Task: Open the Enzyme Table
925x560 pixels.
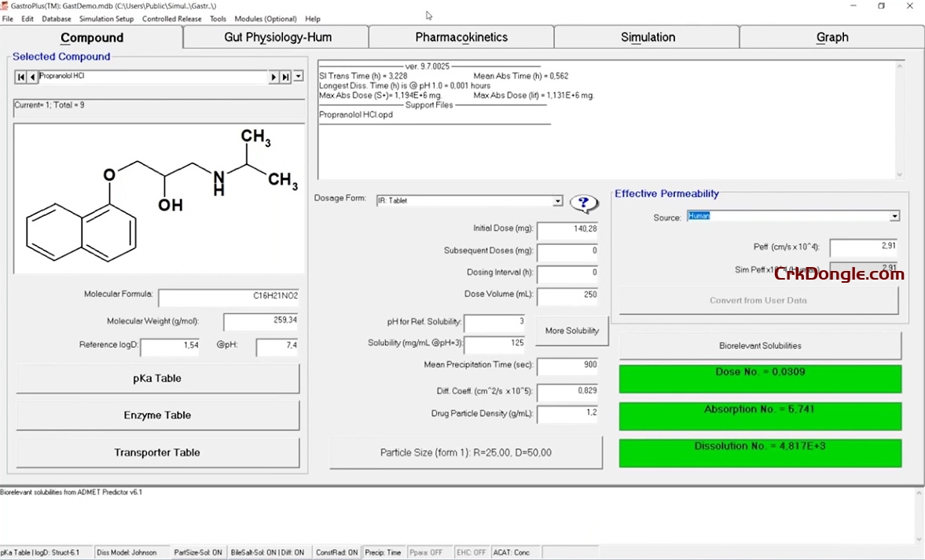Action: [x=156, y=415]
